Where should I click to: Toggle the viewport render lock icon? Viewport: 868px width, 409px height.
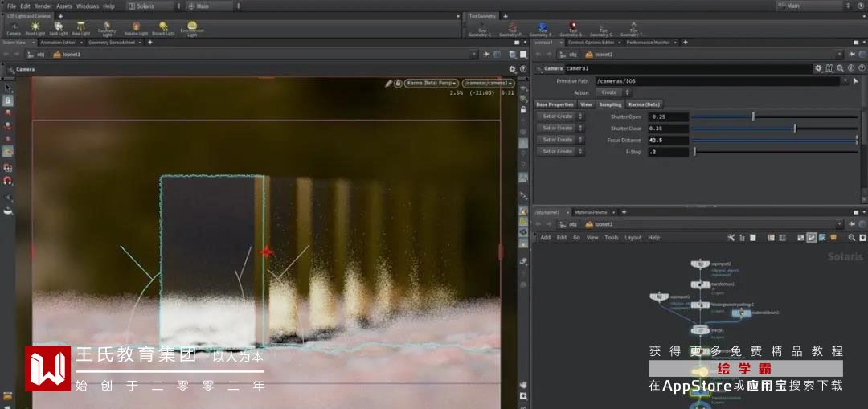tap(397, 83)
